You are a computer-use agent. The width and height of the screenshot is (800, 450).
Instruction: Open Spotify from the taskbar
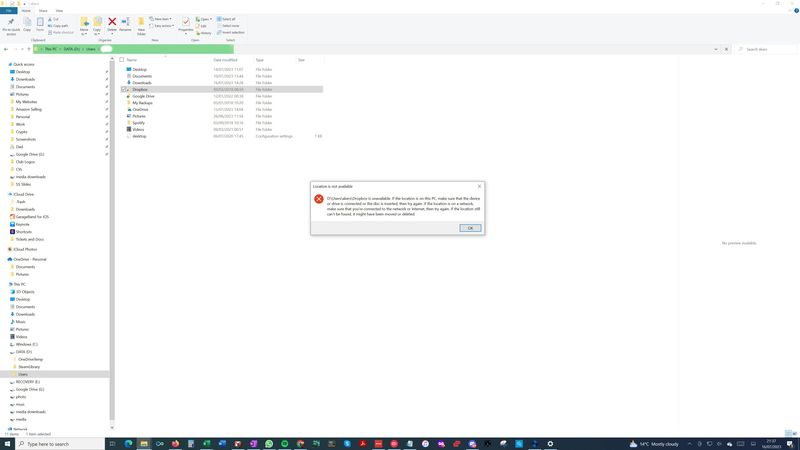click(285, 444)
